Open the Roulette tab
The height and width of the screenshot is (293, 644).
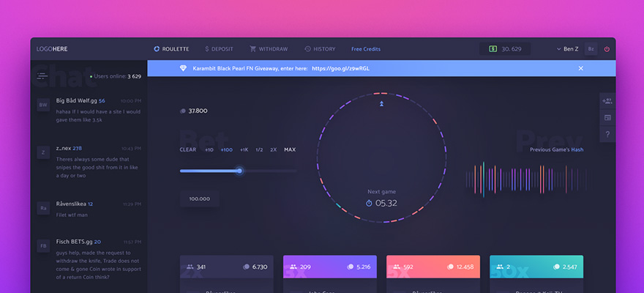pos(171,49)
